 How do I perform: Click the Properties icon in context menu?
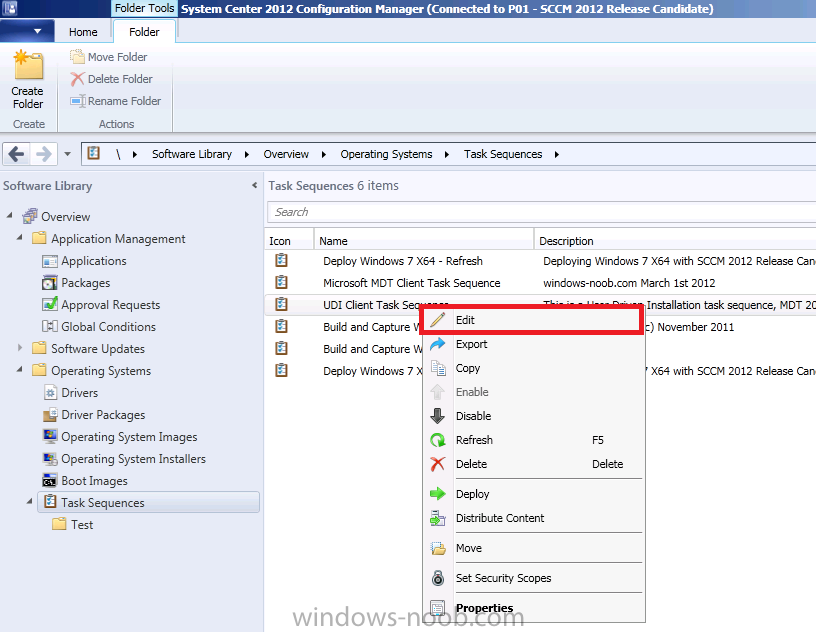[x=438, y=608]
